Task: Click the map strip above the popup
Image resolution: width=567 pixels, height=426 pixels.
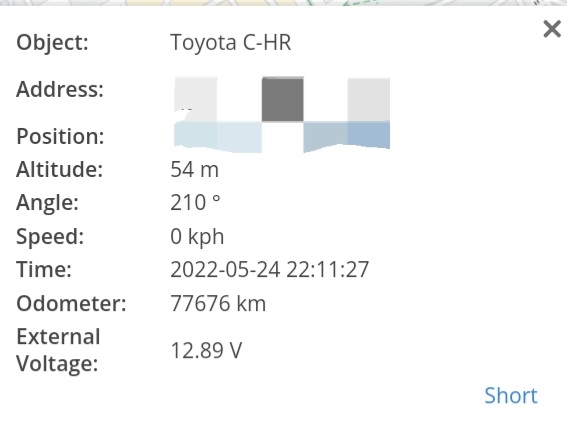Action: [x=284, y=3]
